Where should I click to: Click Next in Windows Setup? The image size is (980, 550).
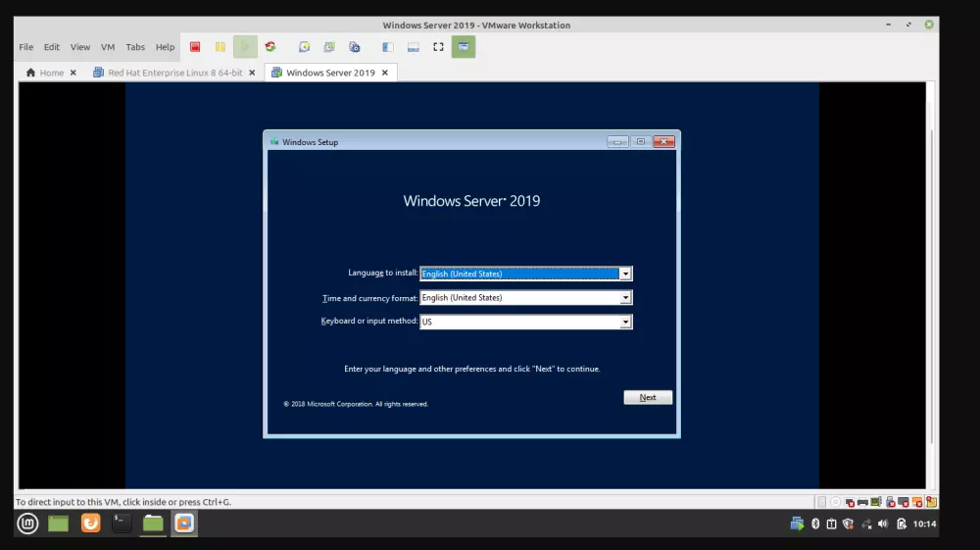coord(648,397)
